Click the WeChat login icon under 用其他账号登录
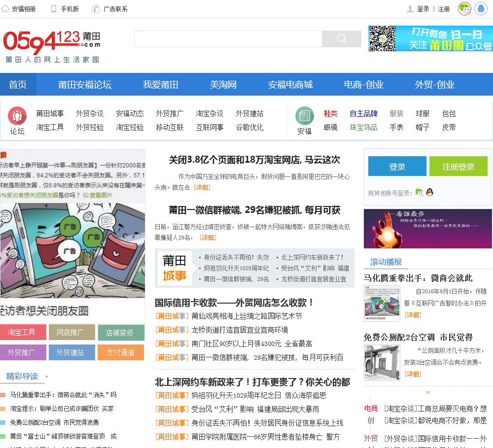Viewport: 493px width, 448px height. (x=420, y=192)
